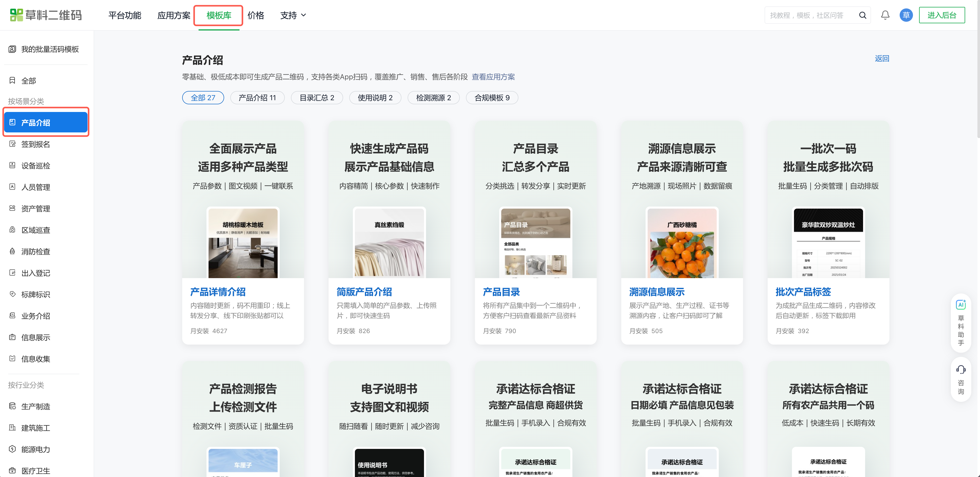Screen dimensions: 980x477
Task: Click the 标牌标识 tag icon
Action: [12, 294]
